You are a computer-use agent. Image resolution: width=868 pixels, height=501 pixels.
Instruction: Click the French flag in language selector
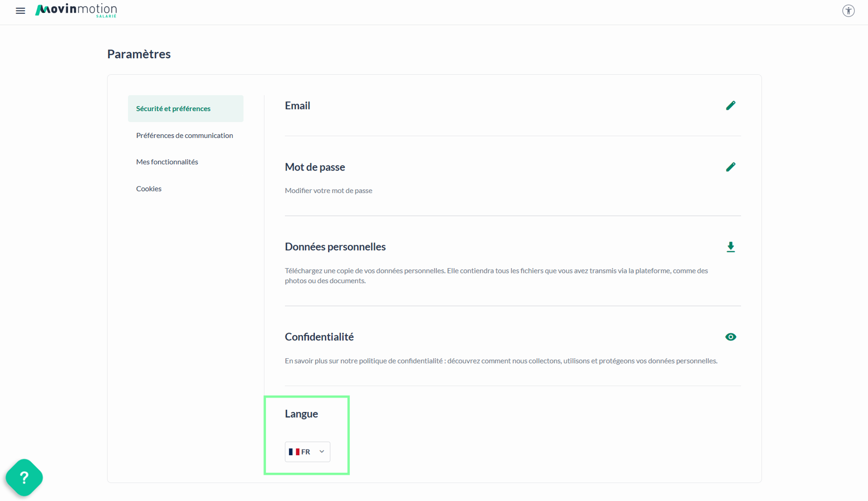tap(294, 452)
